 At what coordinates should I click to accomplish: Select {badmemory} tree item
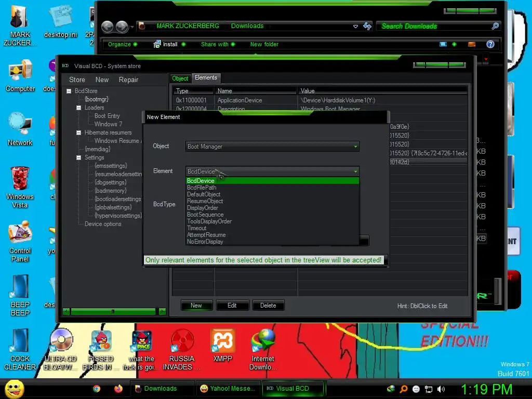coord(111,191)
